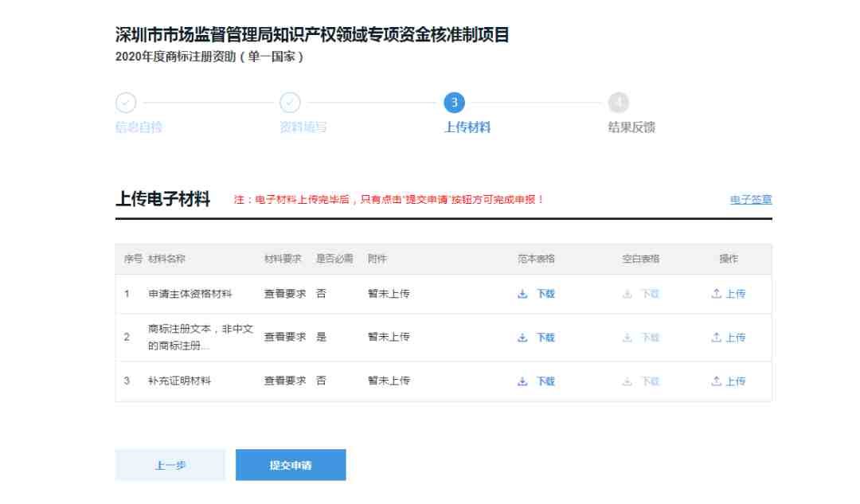Click the 提交申请 button

(x=291, y=465)
